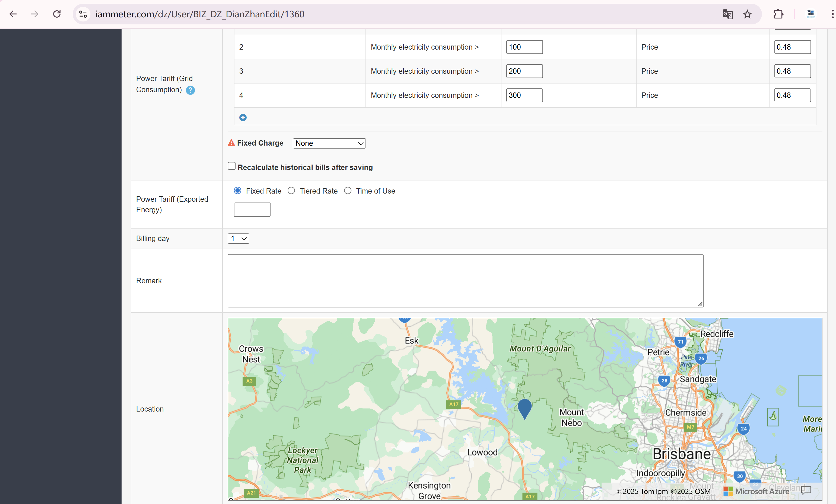
Task: Click the address bar URL
Action: tap(199, 14)
